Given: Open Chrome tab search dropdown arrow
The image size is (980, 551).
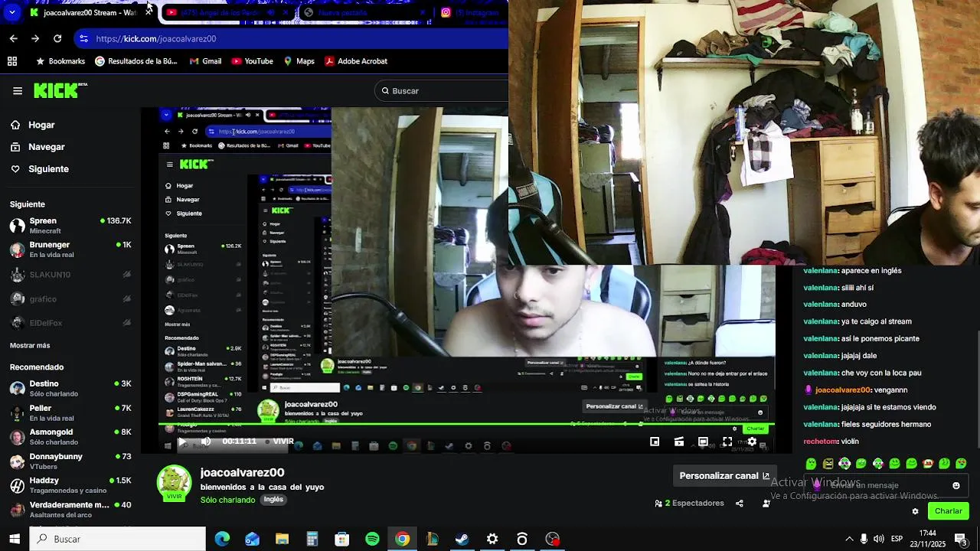Looking at the screenshot, I should (x=12, y=12).
